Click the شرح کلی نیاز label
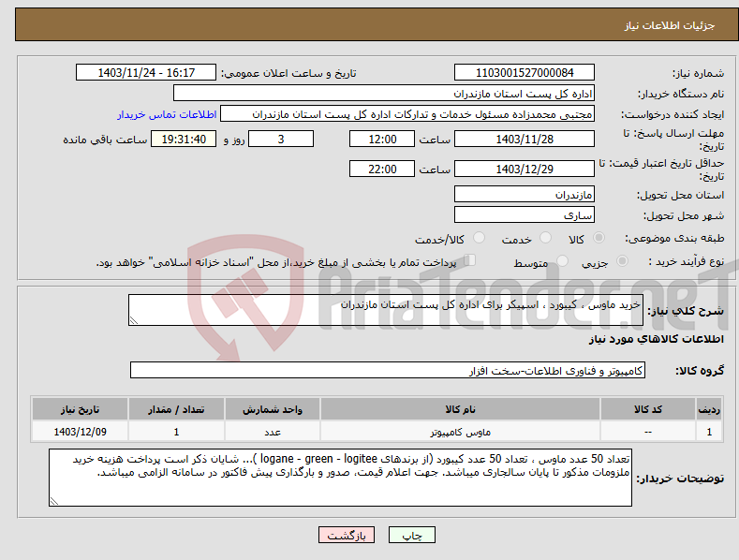This screenshot has height=560, width=739. (x=686, y=311)
